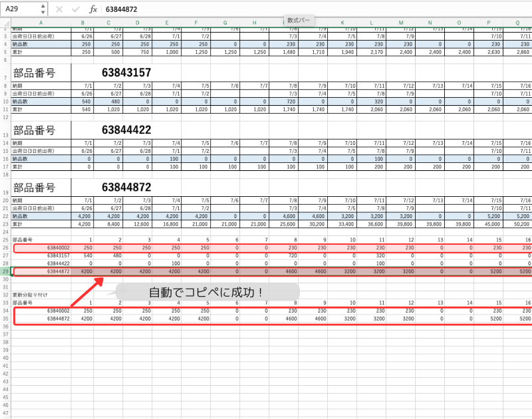Click the Insert Function fx icon
This screenshot has width=532, height=419.
93,9
